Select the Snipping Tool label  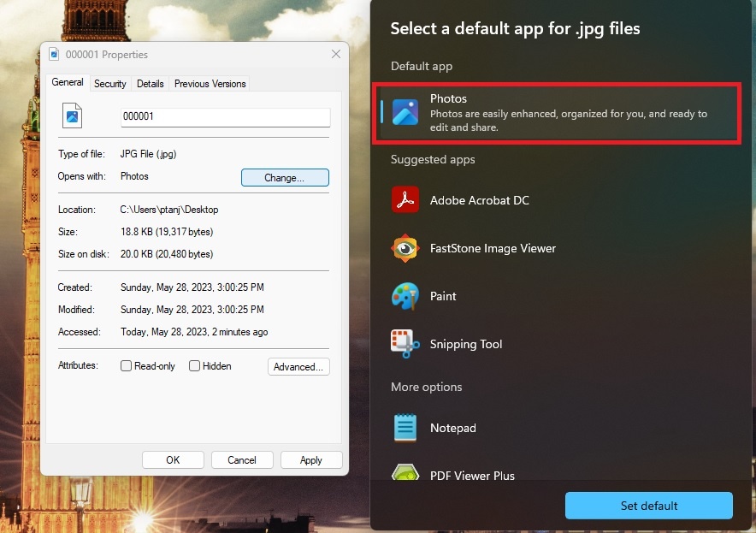click(466, 344)
